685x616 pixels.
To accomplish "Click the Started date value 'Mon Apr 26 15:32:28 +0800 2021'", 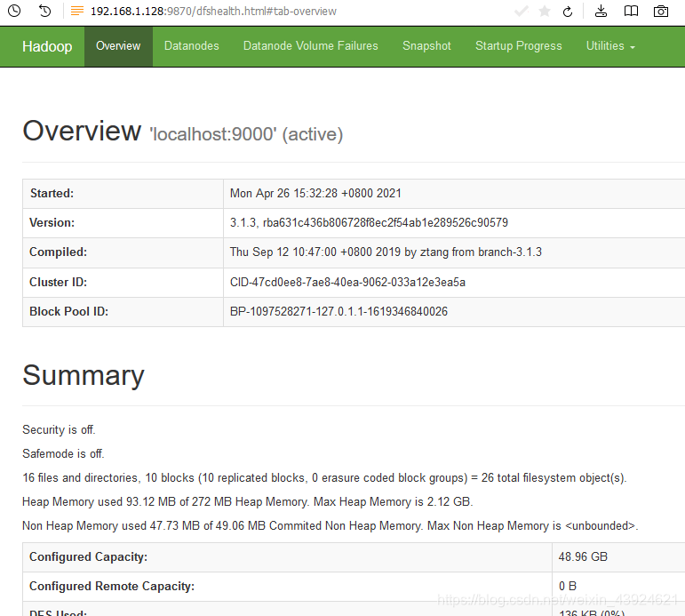I will point(315,193).
